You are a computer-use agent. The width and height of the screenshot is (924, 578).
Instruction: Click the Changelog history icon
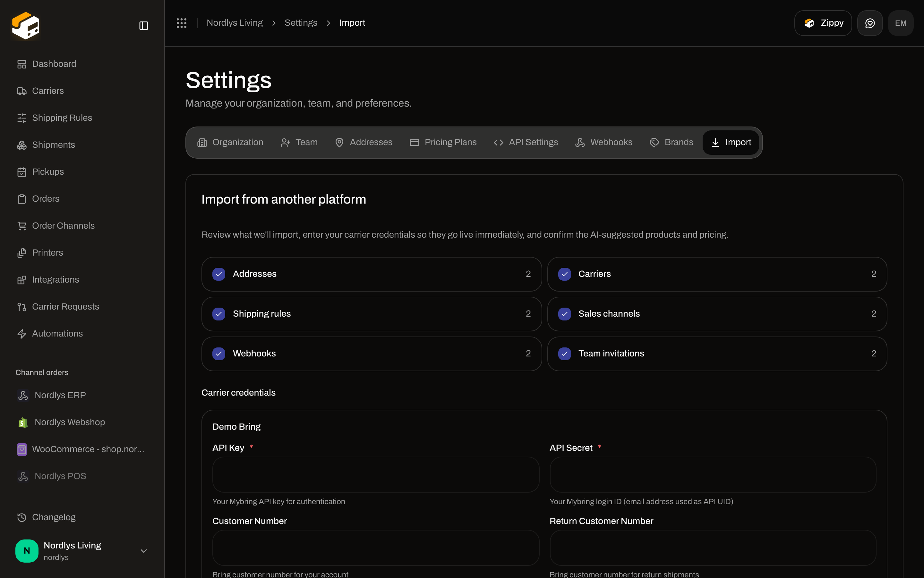(22, 517)
